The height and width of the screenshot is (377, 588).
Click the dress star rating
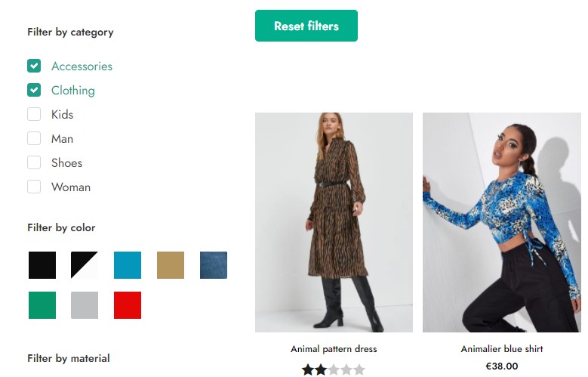pyautogui.click(x=334, y=369)
